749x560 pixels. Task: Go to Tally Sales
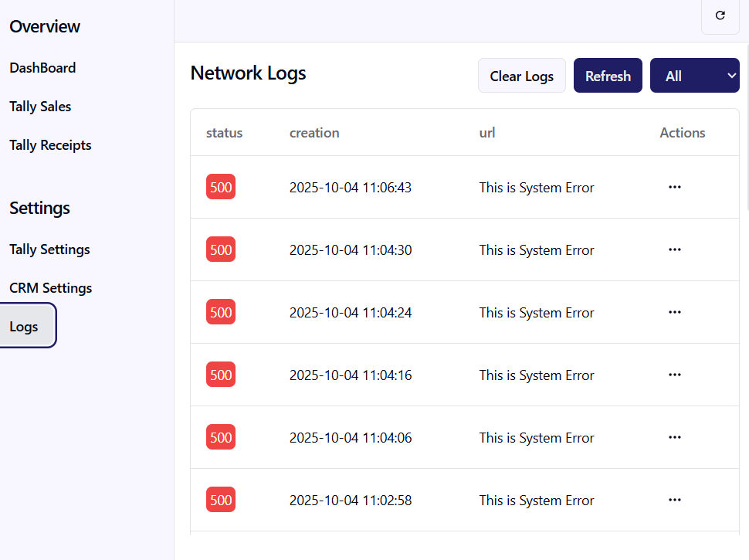[x=40, y=107]
